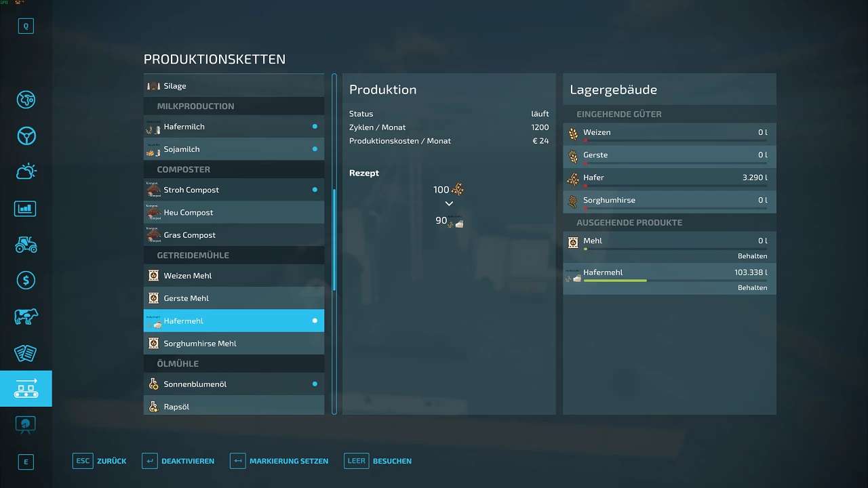Change Mehl output mode Behalten
The height and width of the screenshot is (488, 868).
(x=752, y=256)
